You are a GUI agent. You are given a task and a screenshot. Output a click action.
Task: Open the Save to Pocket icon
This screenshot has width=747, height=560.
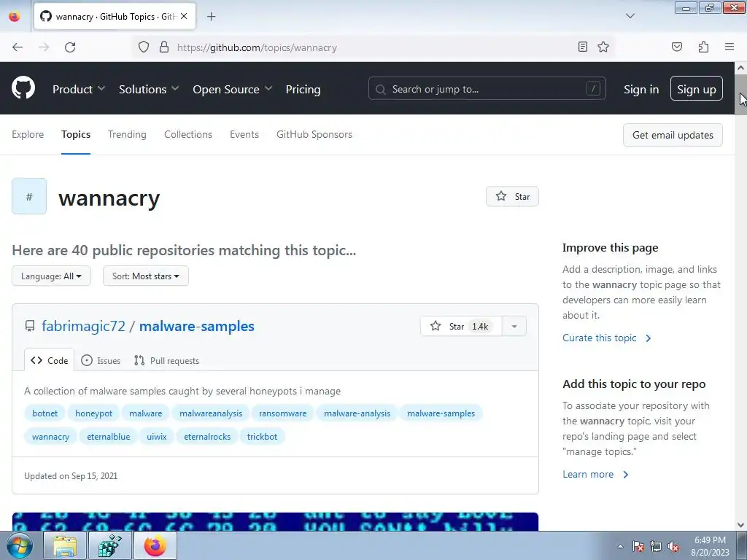[x=676, y=47]
